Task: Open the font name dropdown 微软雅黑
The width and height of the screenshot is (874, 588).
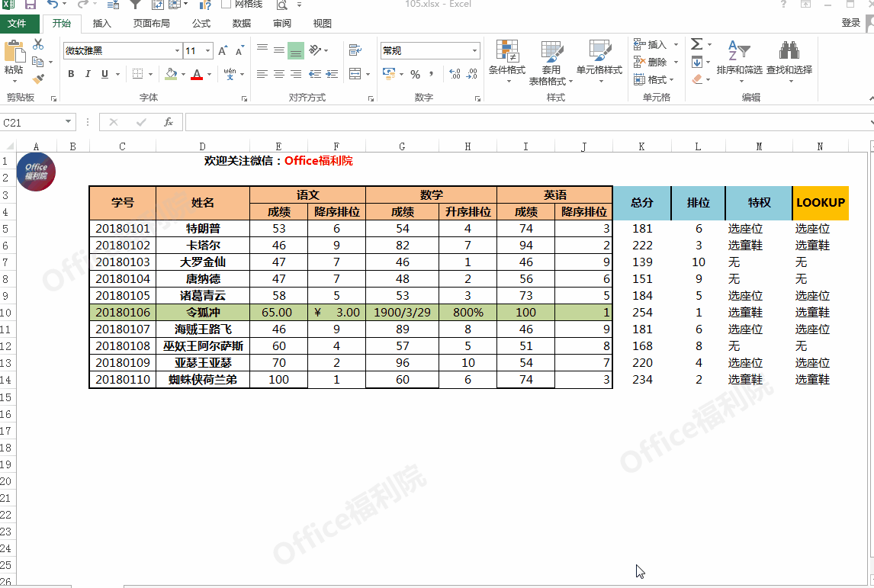Action: (177, 51)
